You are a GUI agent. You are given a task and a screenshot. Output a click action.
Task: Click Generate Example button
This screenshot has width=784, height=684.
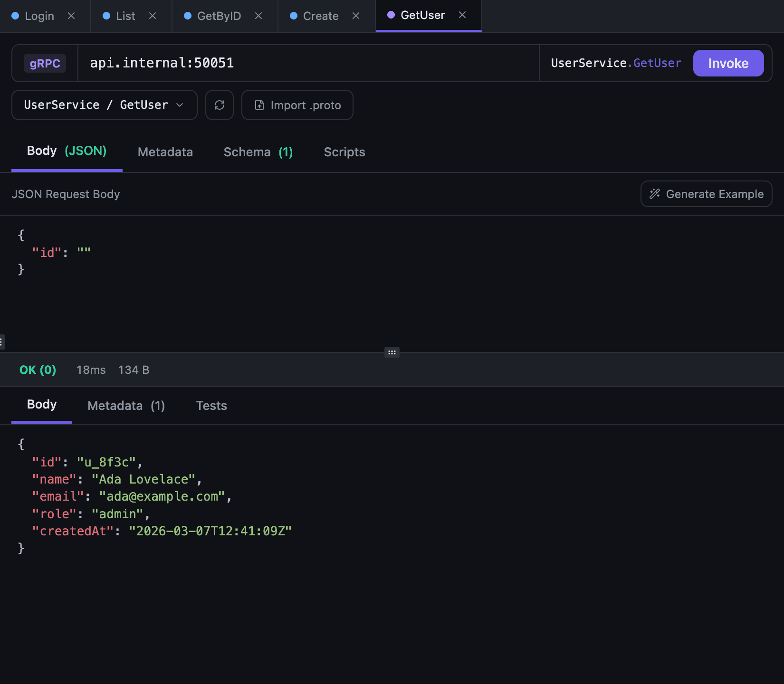pos(707,194)
